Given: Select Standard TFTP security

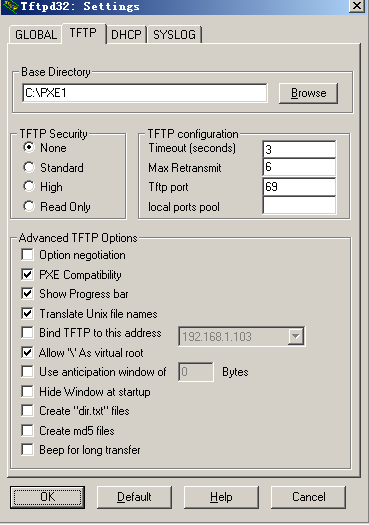Looking at the screenshot, I should coord(29,167).
